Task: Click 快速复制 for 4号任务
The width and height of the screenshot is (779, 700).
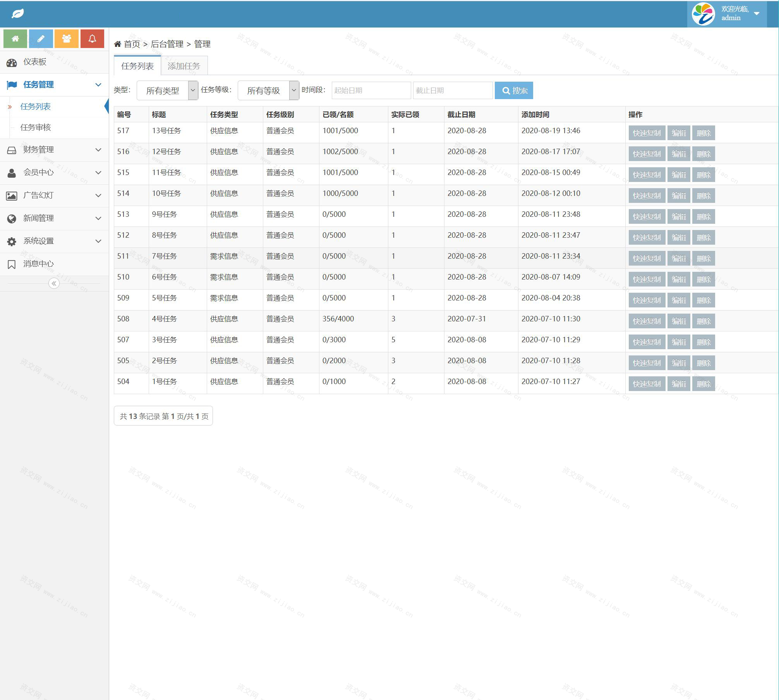Action: [x=647, y=321]
